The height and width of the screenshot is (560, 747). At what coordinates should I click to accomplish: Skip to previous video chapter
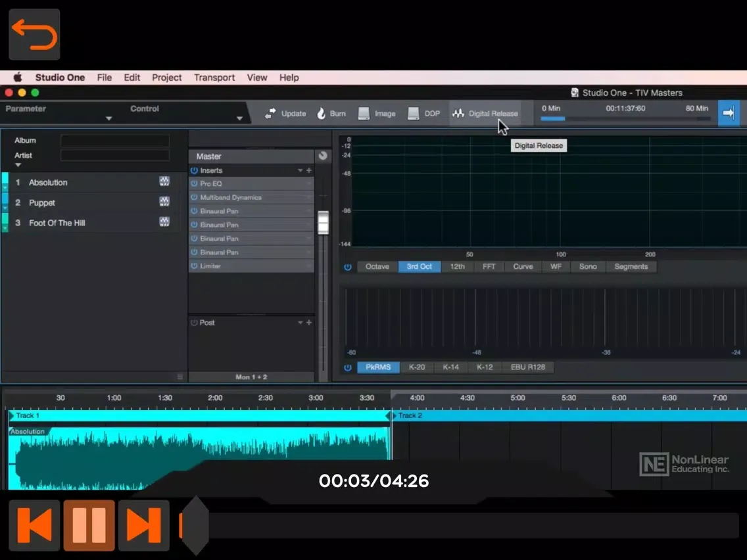tap(34, 525)
